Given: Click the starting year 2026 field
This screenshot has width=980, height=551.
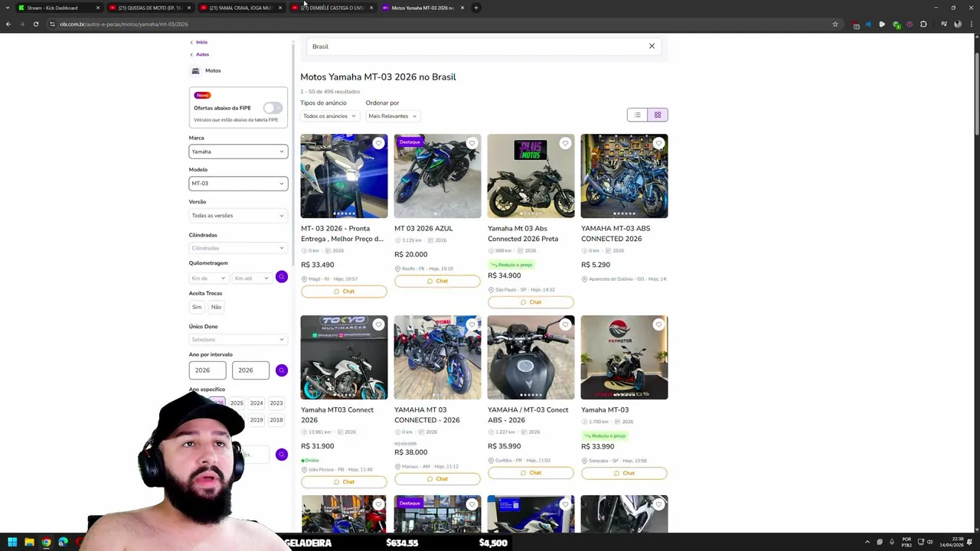Looking at the screenshot, I should click(x=207, y=370).
